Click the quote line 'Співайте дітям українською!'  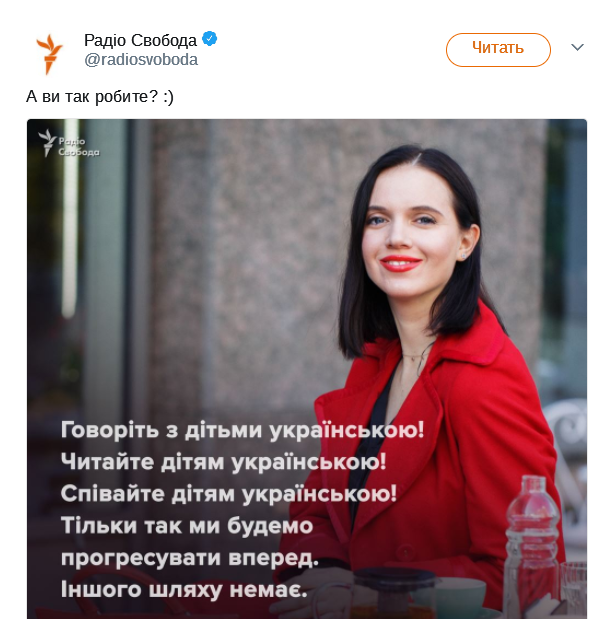229,494
